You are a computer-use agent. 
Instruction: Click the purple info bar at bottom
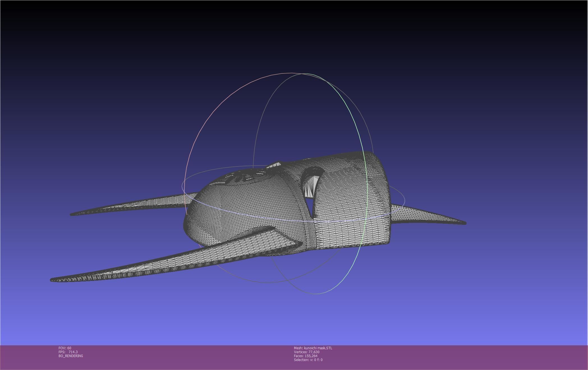(449, 357)
